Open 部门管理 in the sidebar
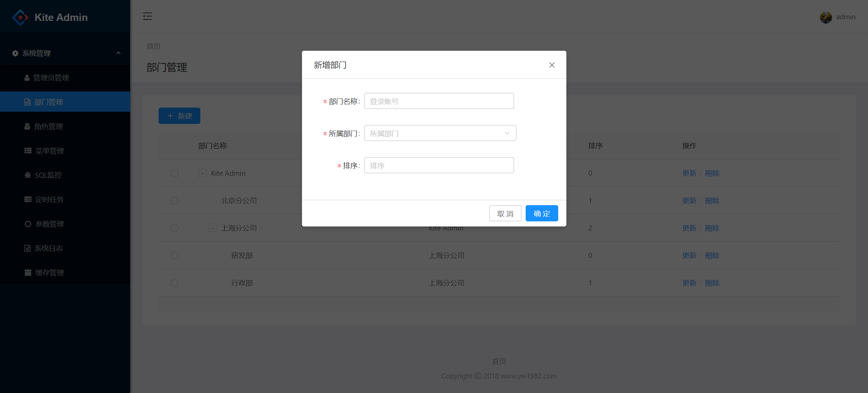 pyautogui.click(x=65, y=102)
